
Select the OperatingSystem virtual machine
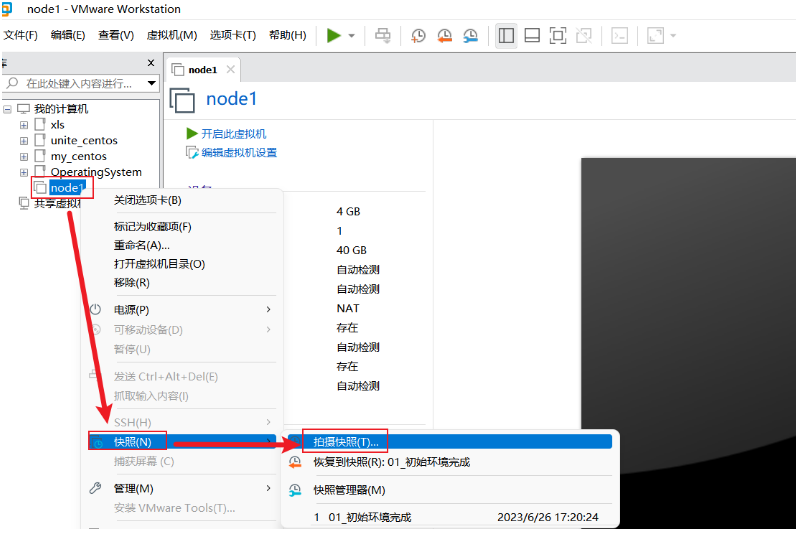(96, 172)
